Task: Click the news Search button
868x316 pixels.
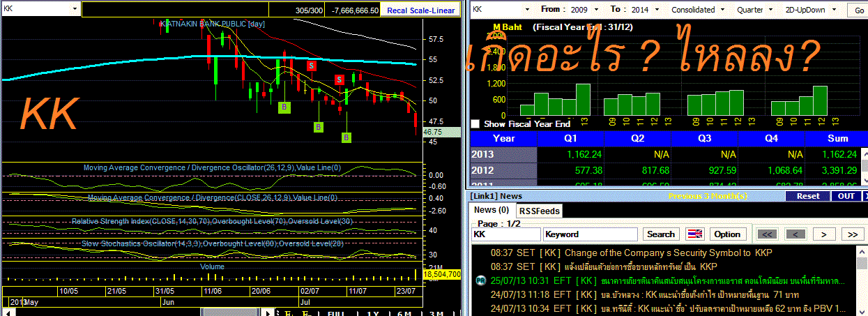Action: pos(660,234)
